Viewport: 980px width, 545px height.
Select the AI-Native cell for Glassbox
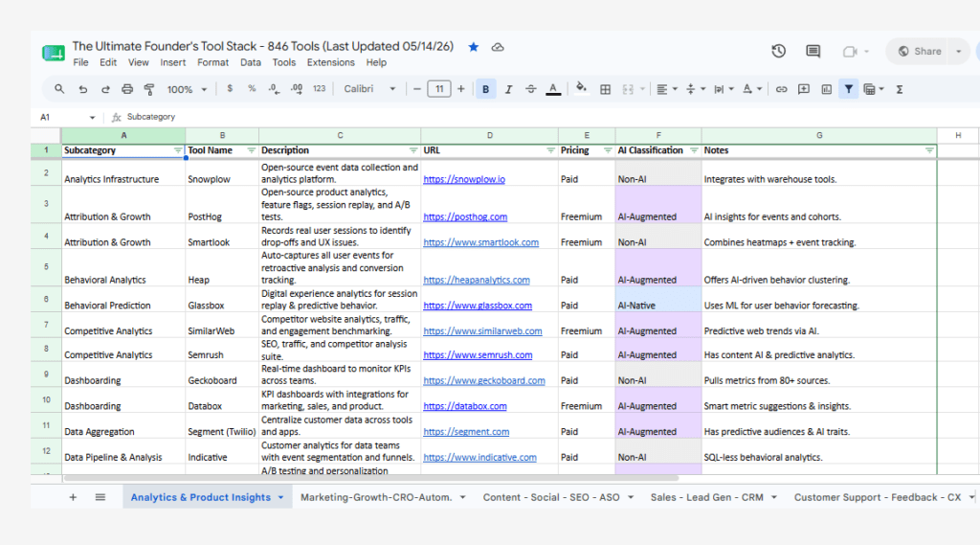click(x=658, y=300)
